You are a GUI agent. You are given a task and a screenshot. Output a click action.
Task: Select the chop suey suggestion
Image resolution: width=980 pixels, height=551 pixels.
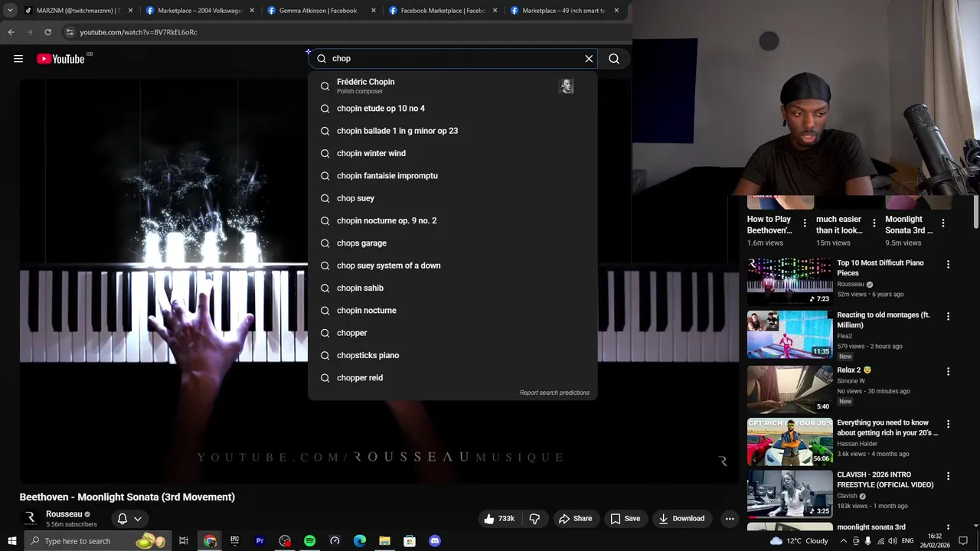point(452,198)
